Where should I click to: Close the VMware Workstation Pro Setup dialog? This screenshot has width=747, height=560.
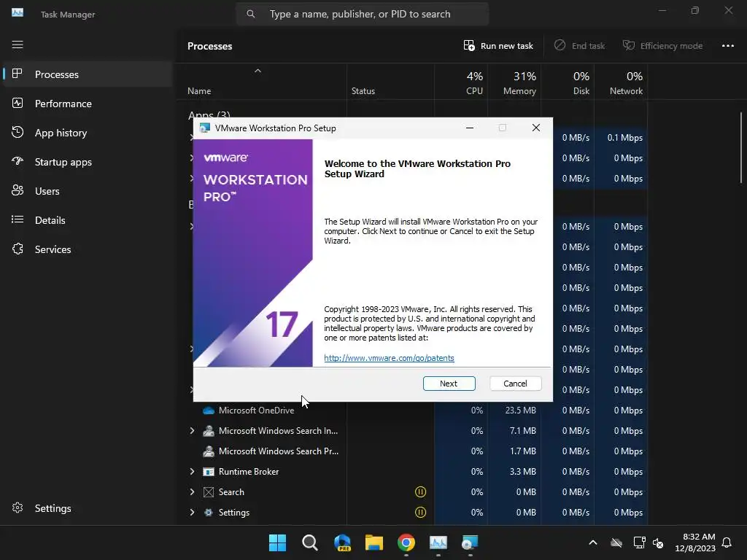tap(536, 128)
